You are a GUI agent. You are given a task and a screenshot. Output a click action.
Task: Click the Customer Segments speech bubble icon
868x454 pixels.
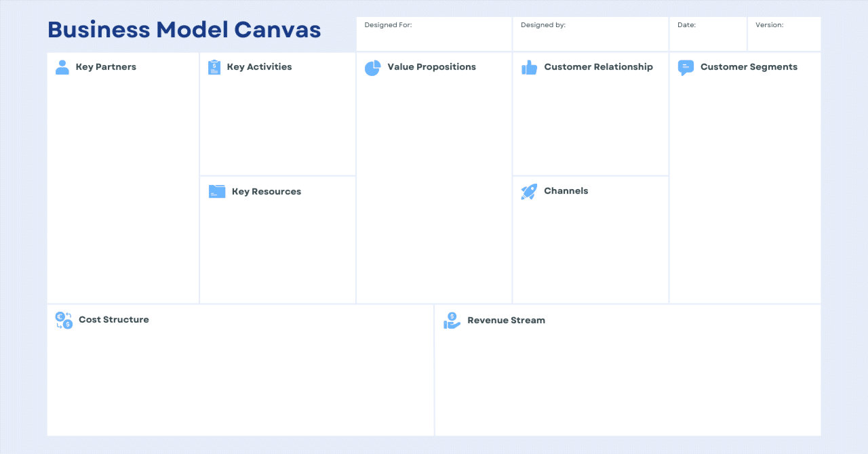(686, 67)
